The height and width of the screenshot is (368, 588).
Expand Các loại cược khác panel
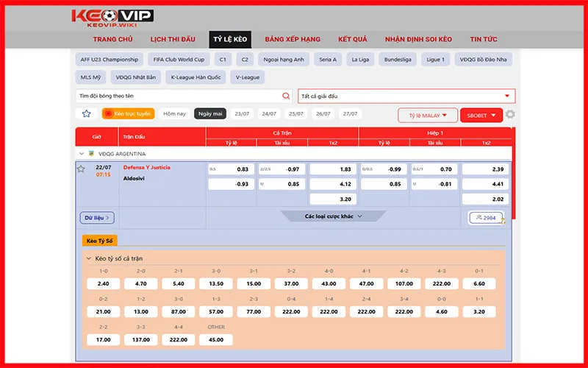tap(334, 216)
